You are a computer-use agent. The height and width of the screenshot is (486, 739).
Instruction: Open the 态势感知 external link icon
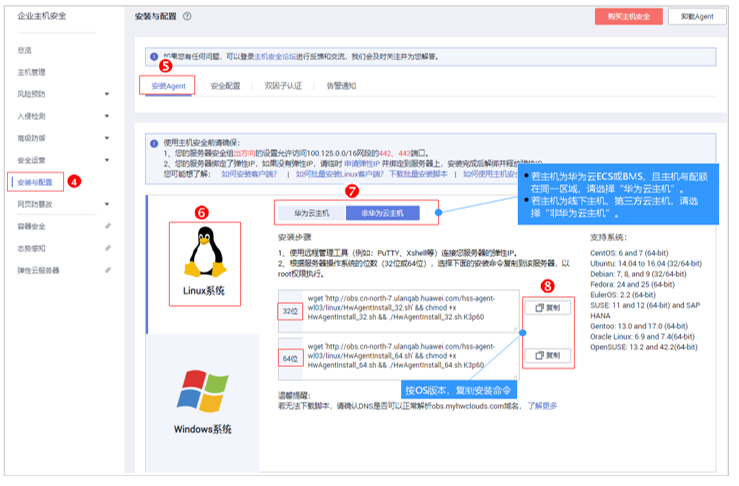pyautogui.click(x=108, y=248)
